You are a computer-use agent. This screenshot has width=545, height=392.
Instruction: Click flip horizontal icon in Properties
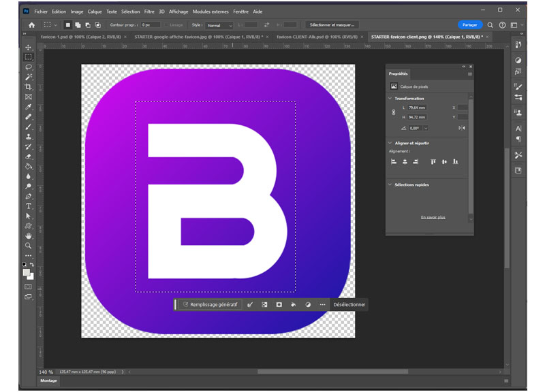[462, 128]
